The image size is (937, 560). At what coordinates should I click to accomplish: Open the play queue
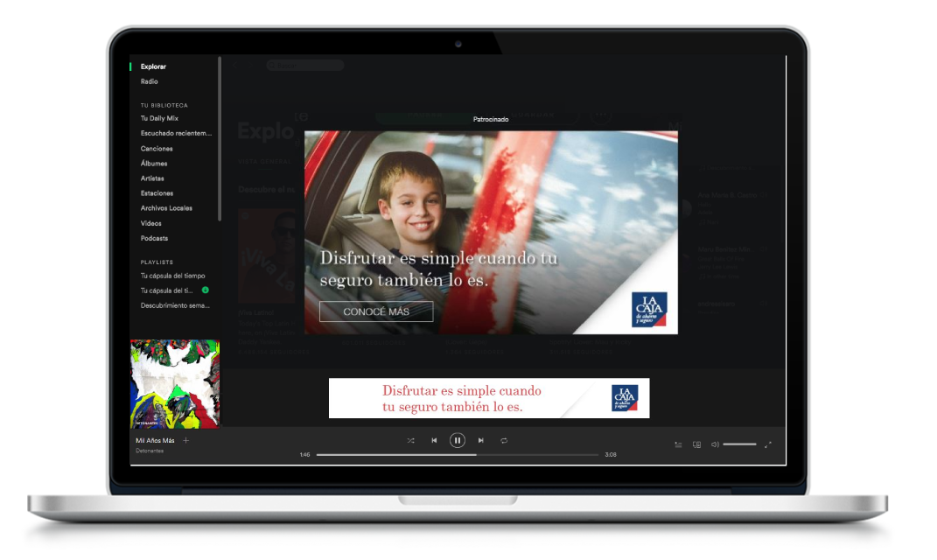(x=678, y=444)
